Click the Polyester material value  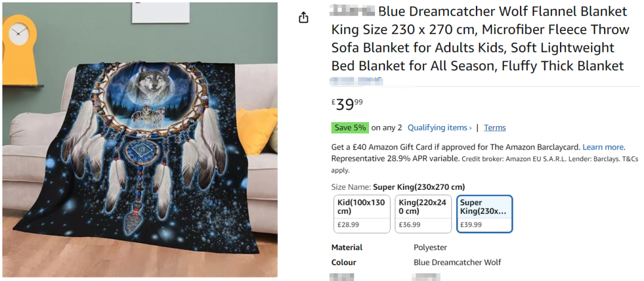tap(430, 247)
